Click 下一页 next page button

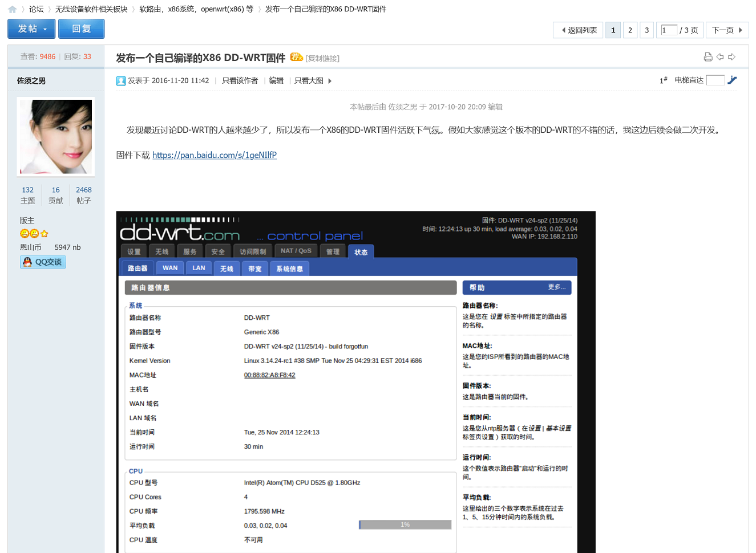coord(727,30)
